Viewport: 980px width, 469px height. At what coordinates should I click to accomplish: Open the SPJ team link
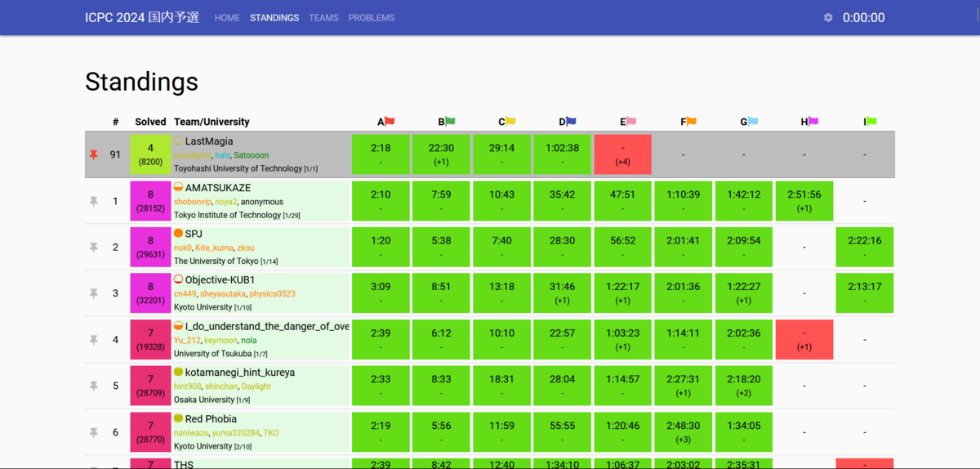point(194,234)
